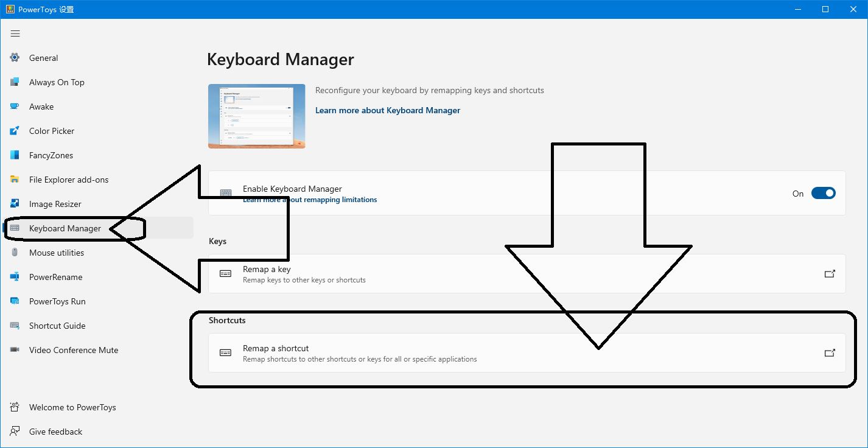
Task: Click the open-window icon for Remap a key
Action: click(x=829, y=274)
